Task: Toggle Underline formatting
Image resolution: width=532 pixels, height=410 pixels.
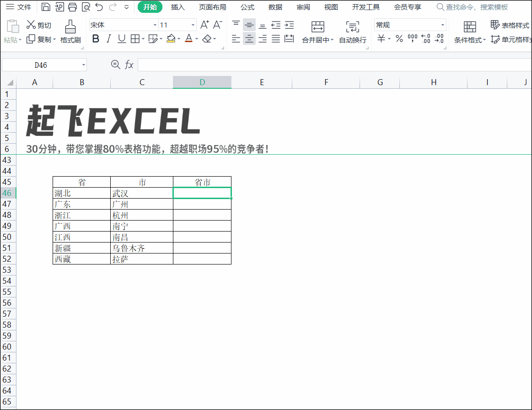Action: pyautogui.click(x=122, y=39)
